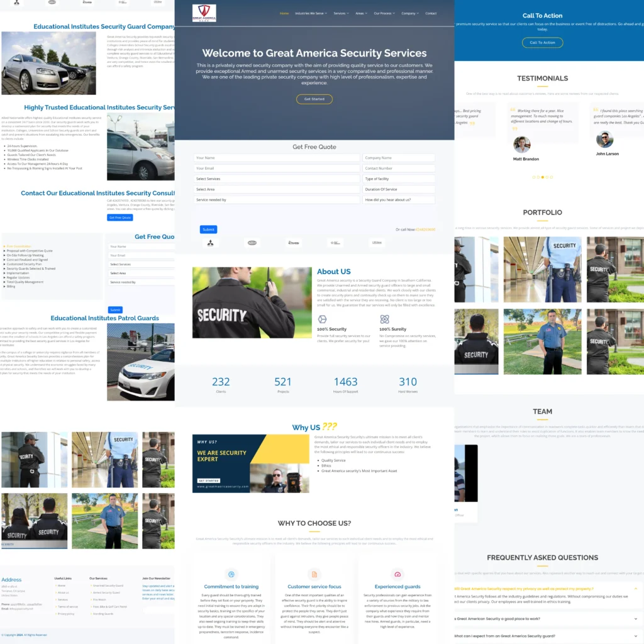The image size is (644, 644).
Task: Open Standing Guards footer link
Action: (x=103, y=614)
